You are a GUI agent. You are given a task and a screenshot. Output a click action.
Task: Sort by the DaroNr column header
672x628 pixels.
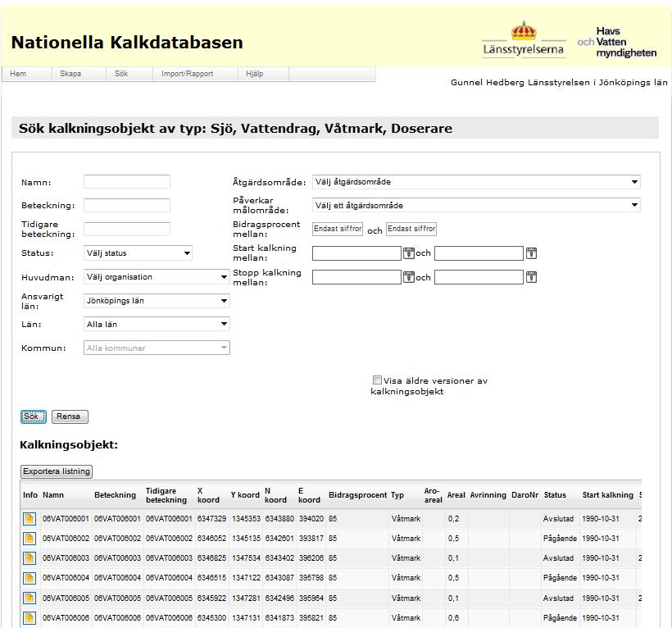(x=525, y=495)
